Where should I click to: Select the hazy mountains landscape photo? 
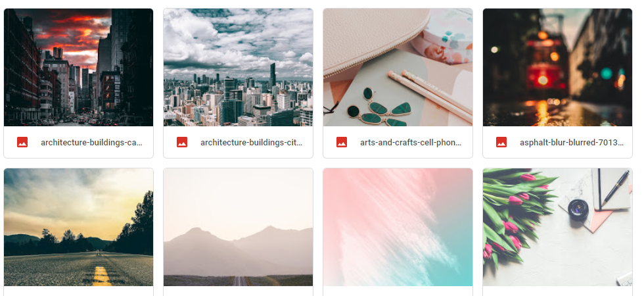click(238, 228)
